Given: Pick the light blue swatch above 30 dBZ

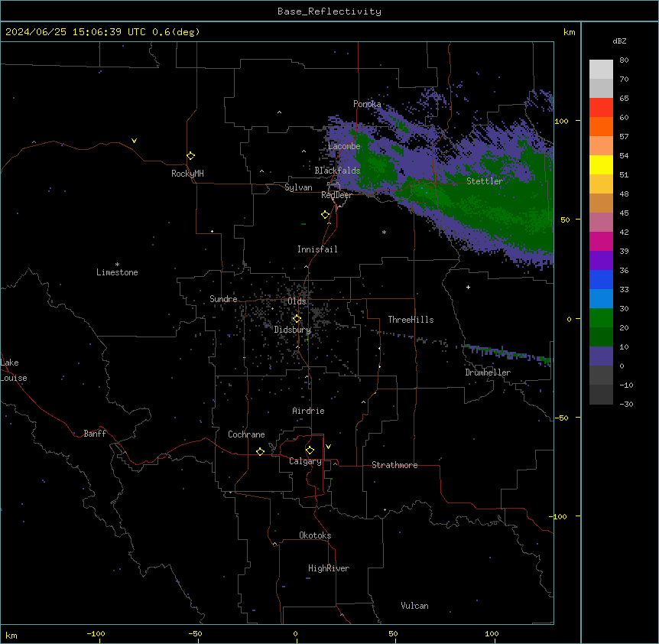Looking at the screenshot, I should tap(601, 298).
